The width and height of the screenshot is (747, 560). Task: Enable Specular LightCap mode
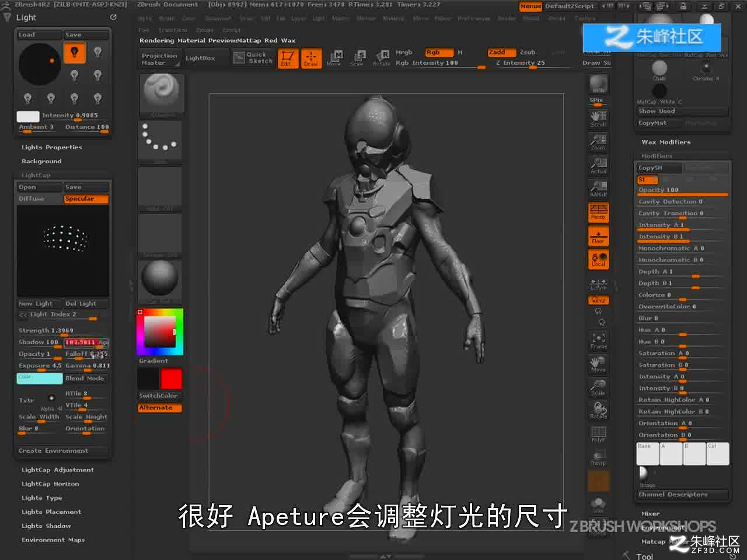(86, 199)
